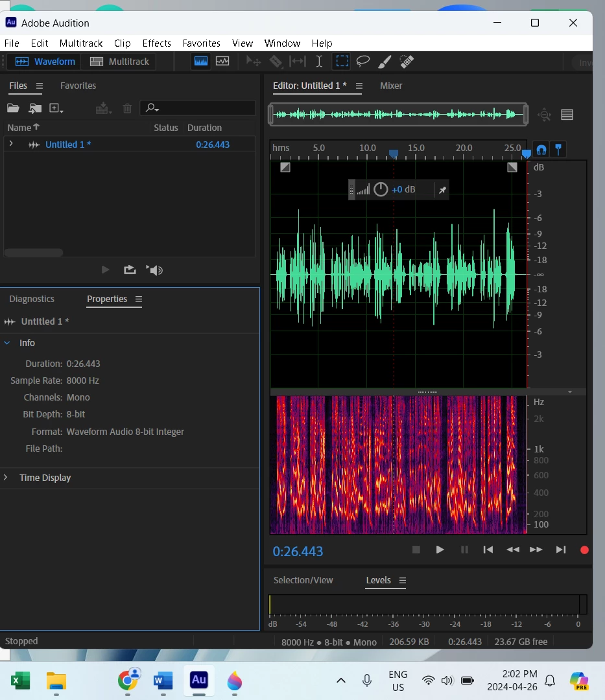
Task: Toggle snapping magnet icon near timeline
Action: click(541, 150)
